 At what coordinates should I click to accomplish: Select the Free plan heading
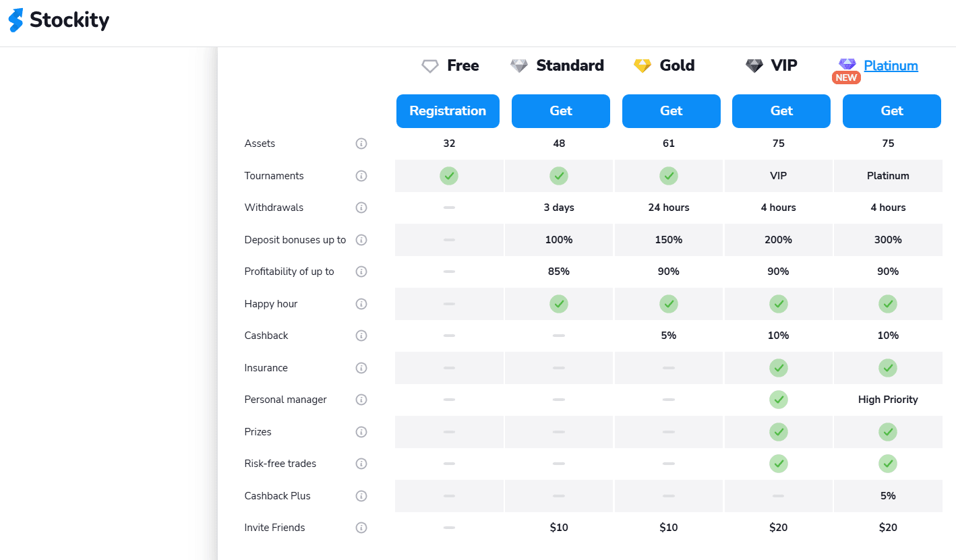[x=463, y=65]
